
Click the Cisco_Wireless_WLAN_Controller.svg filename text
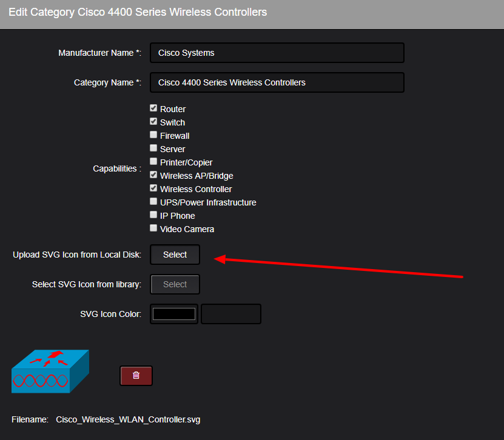pos(128,420)
